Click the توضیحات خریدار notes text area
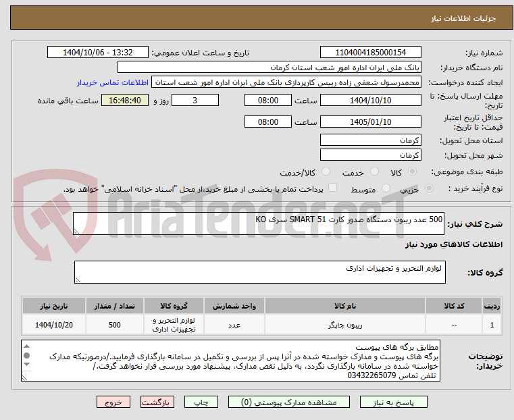514x420 pixels. pos(231,361)
